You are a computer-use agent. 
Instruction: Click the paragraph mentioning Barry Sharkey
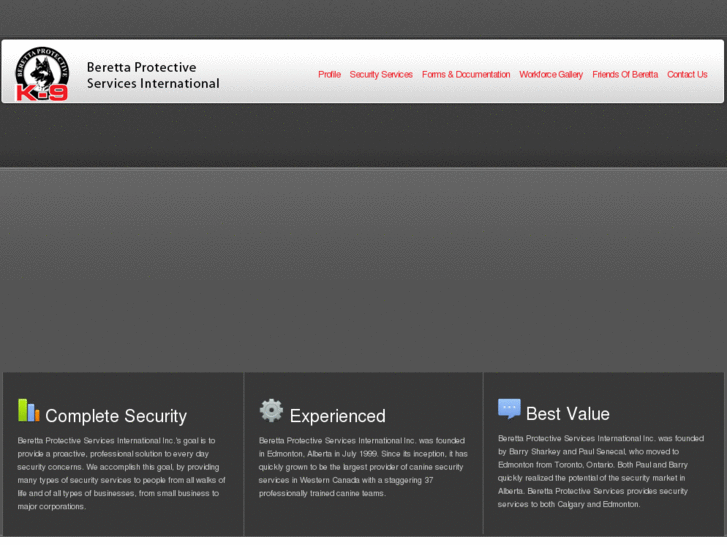tap(601, 471)
